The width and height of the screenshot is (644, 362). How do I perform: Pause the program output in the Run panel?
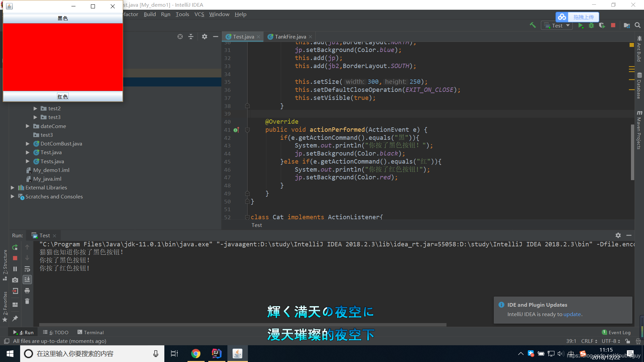tap(15, 269)
